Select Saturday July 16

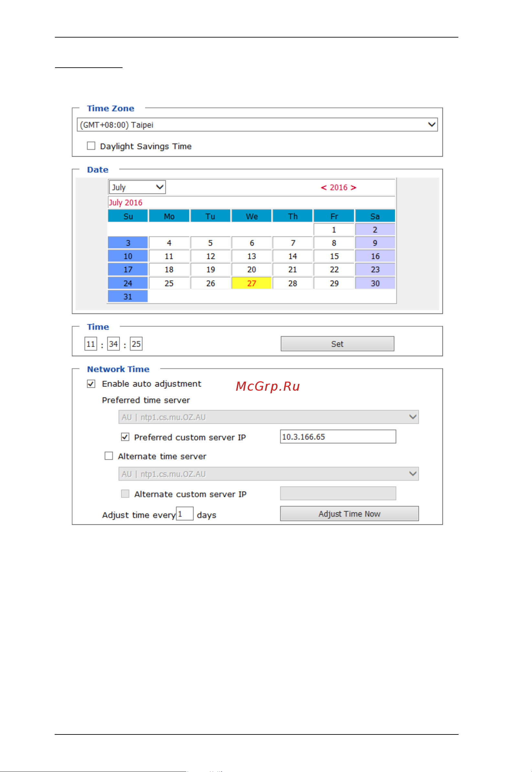coord(375,256)
